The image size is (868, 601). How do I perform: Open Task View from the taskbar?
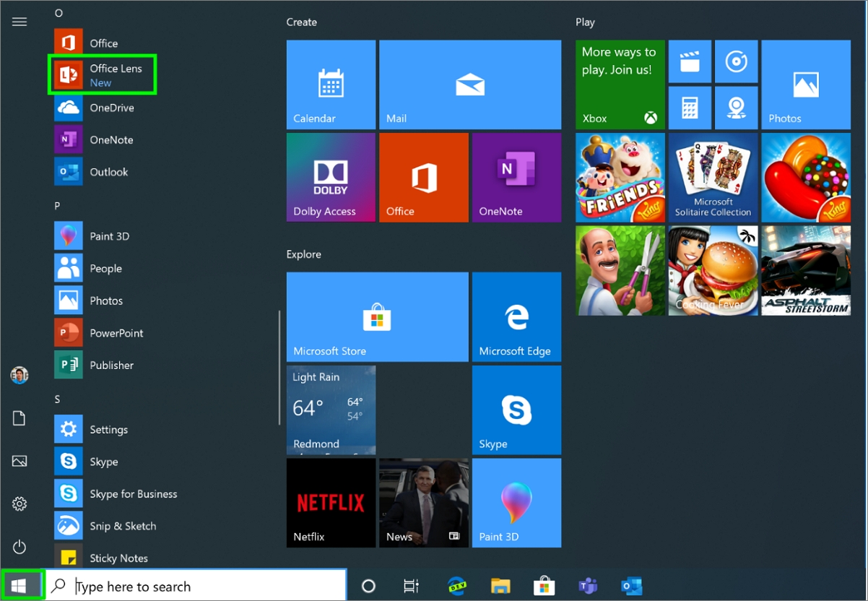[411, 586]
